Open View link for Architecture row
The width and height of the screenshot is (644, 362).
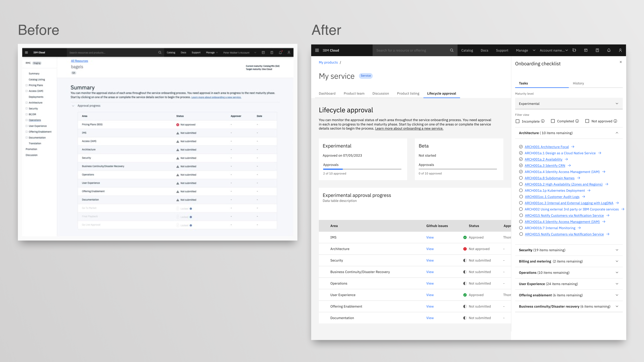click(x=430, y=249)
